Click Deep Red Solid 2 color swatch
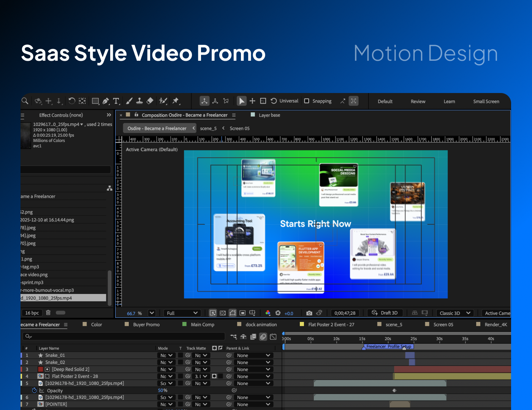 tap(41, 369)
